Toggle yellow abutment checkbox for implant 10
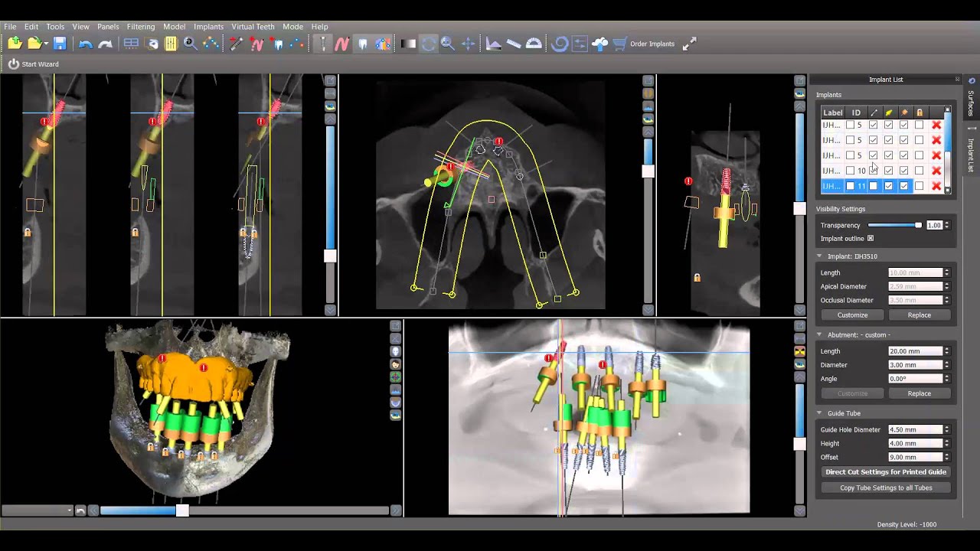Viewport: 980px width, 551px height. (889, 171)
